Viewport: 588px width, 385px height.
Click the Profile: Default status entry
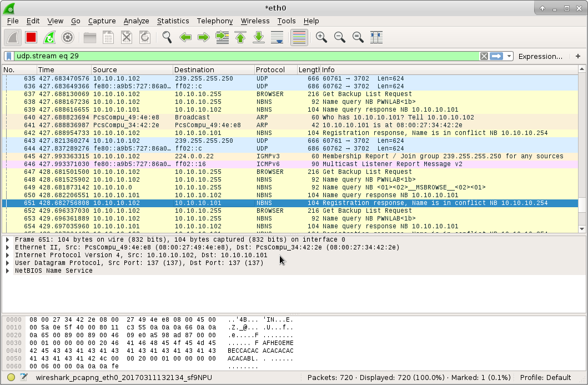tap(545, 377)
